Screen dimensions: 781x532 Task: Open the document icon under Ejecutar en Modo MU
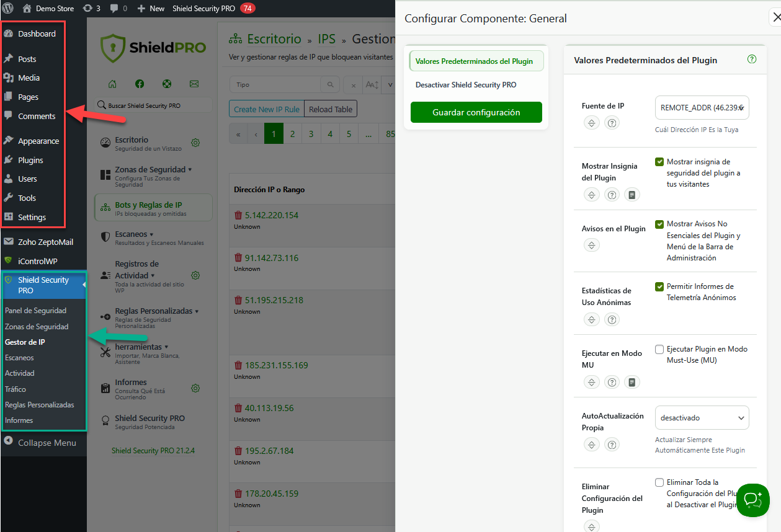point(631,382)
